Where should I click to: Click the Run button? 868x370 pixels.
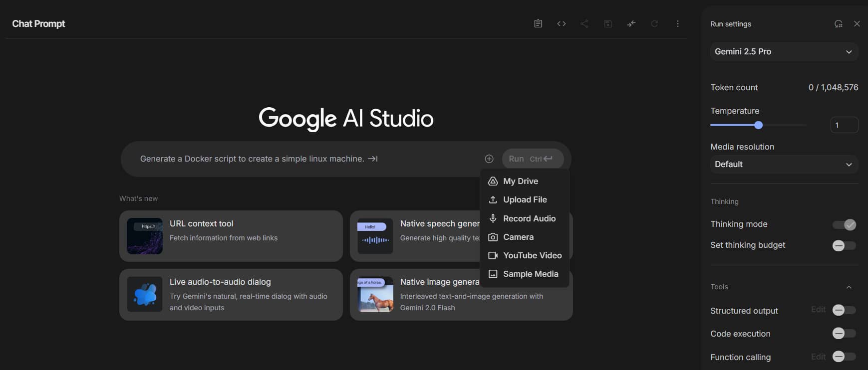point(533,159)
